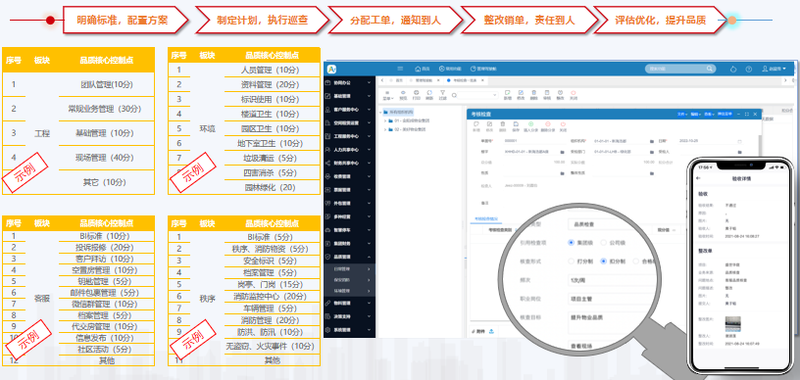Click the save icon in the 考核检查 dialog toolbar
This screenshot has width=800, height=380.
click(516, 124)
